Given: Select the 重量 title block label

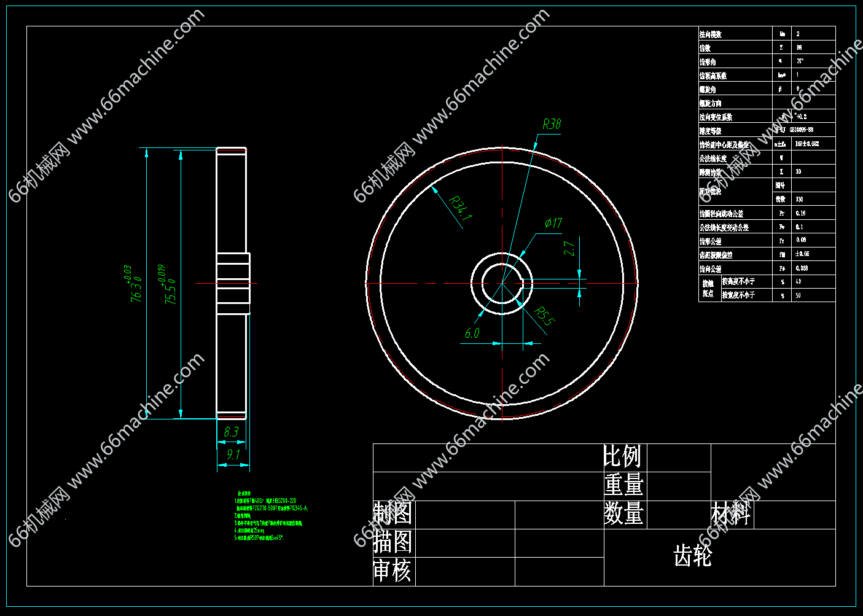Looking at the screenshot, I should 623,485.
